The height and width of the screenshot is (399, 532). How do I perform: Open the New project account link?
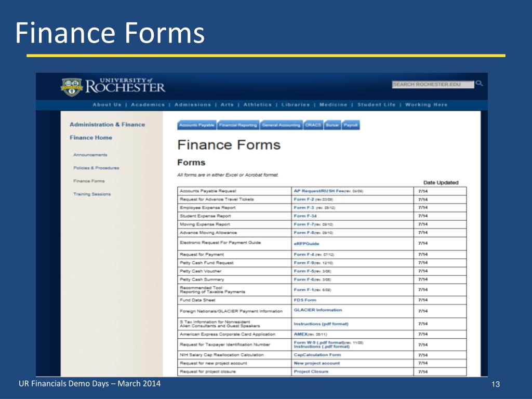coord(316,363)
